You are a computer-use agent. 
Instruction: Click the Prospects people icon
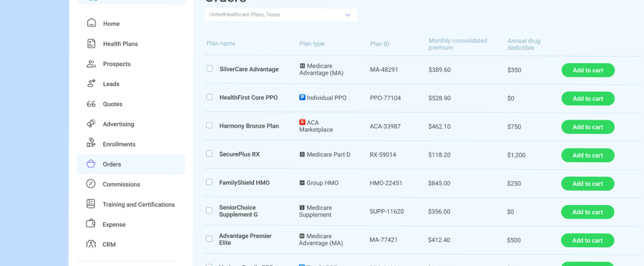(91, 64)
